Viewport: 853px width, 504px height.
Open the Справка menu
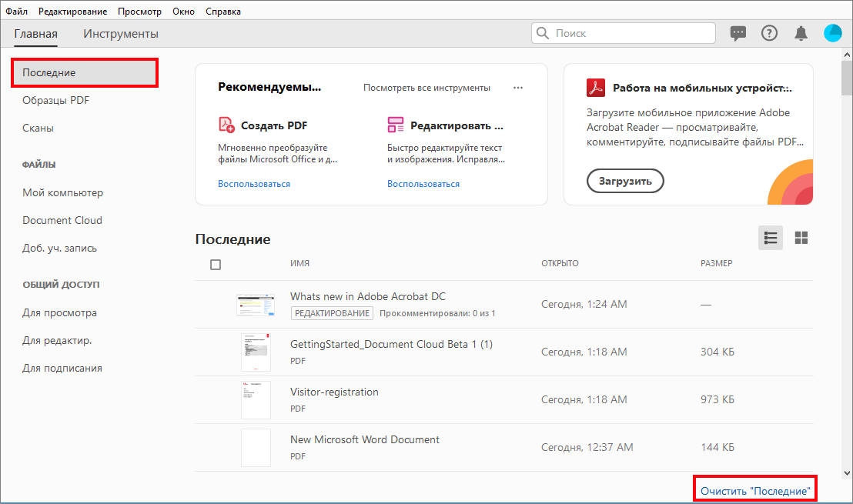(x=223, y=12)
